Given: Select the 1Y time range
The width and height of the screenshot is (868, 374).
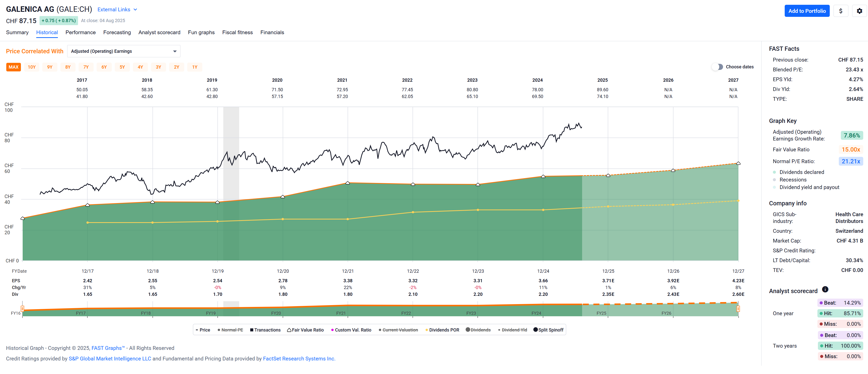Looking at the screenshot, I should tap(195, 67).
